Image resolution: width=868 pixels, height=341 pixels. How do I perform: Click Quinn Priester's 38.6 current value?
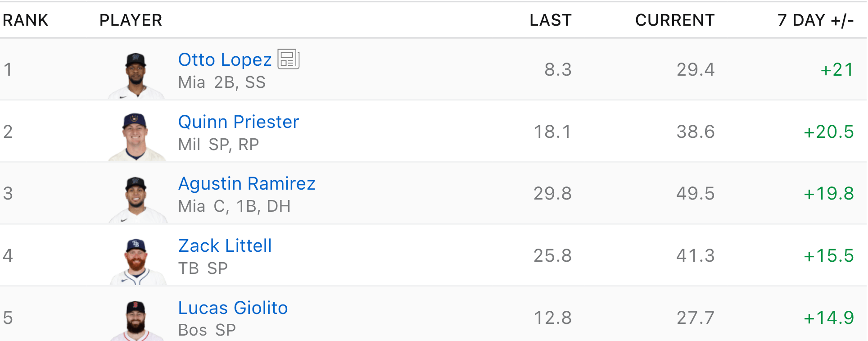(x=695, y=132)
